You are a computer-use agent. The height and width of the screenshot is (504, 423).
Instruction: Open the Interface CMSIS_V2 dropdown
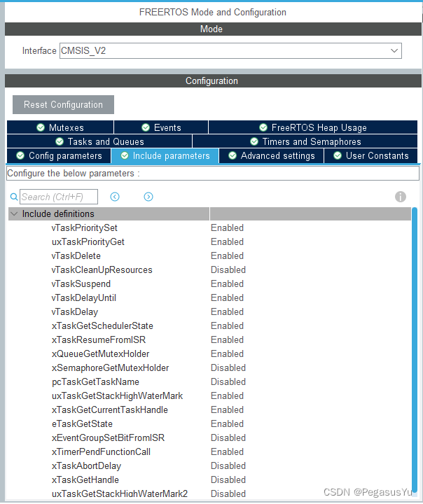230,51
